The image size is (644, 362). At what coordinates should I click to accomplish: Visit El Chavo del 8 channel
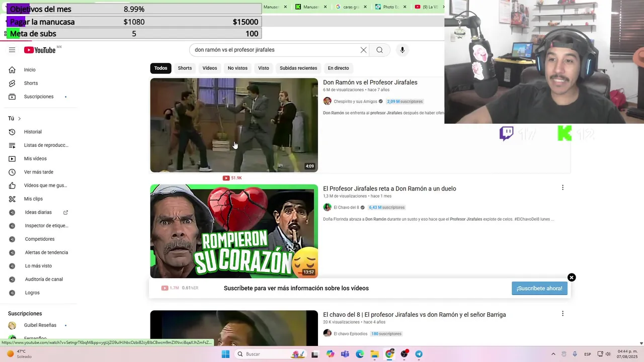pos(346,207)
